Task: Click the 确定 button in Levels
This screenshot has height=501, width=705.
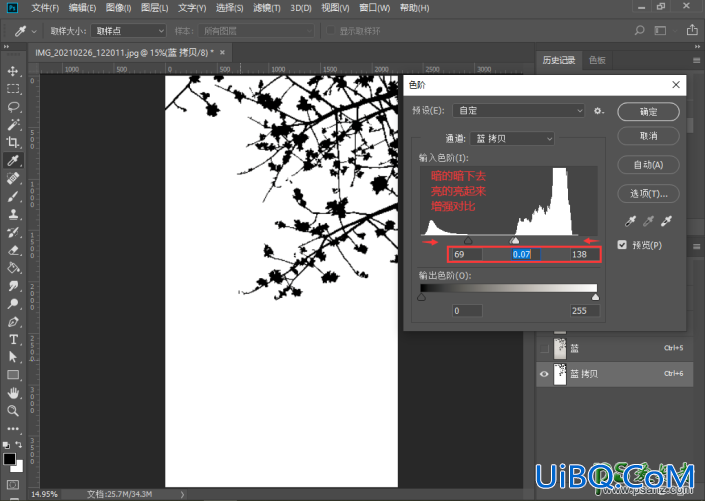Action: coord(648,112)
